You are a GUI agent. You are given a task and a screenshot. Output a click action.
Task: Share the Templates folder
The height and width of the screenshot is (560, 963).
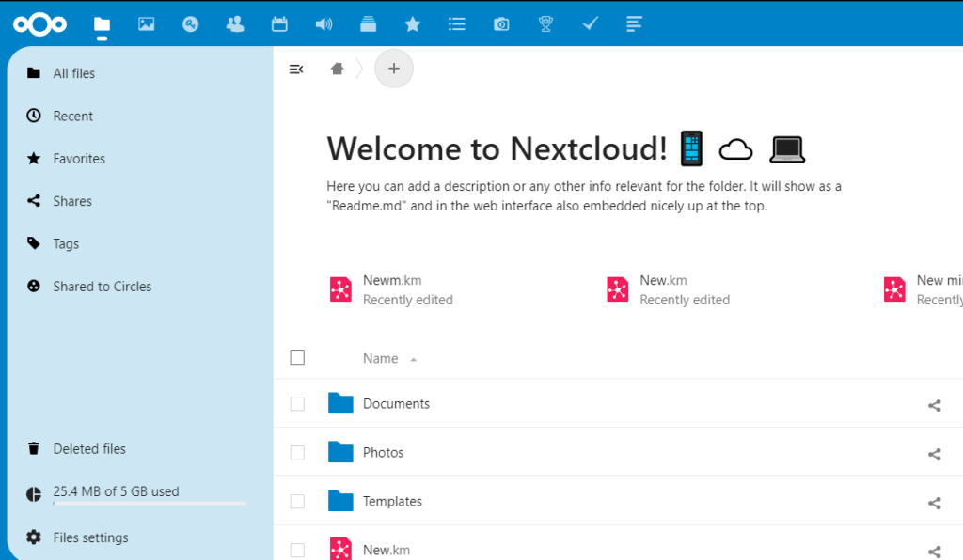[x=934, y=503]
